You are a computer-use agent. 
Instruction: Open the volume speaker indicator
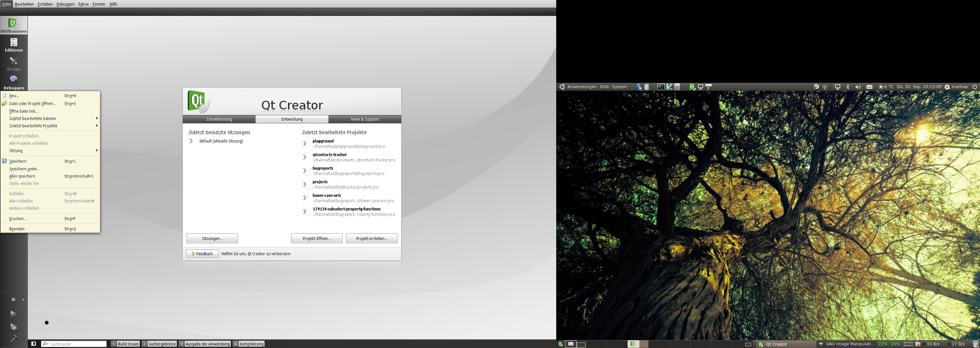[x=858, y=87]
